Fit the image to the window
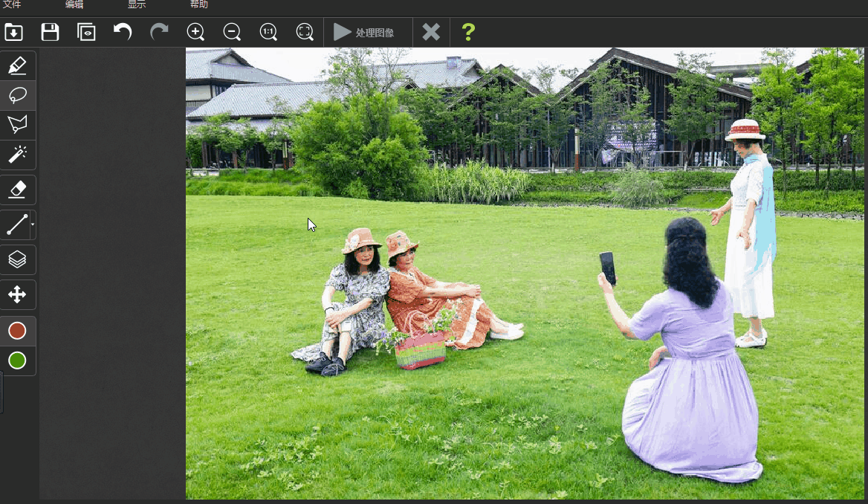 (x=305, y=32)
